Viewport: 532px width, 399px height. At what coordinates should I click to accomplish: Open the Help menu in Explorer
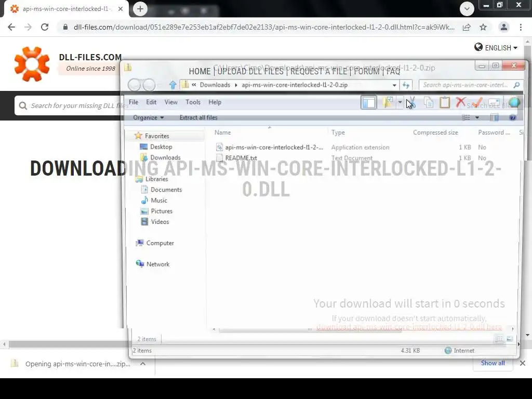click(215, 102)
